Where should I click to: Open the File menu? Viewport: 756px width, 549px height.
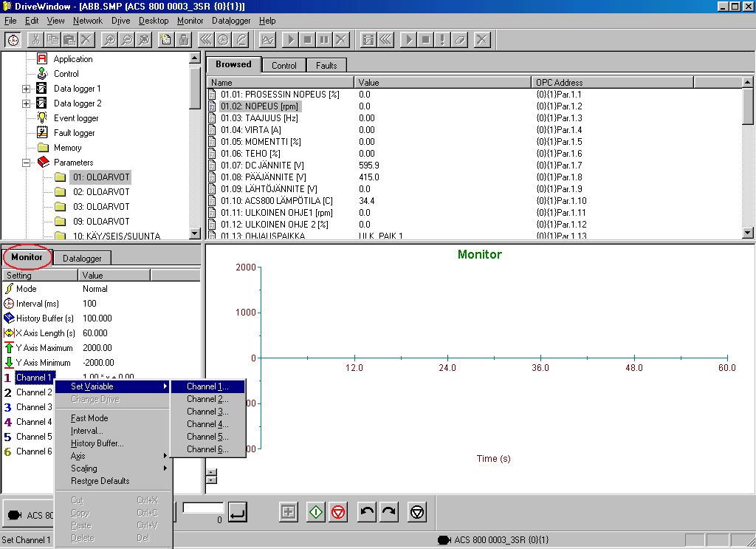point(10,21)
